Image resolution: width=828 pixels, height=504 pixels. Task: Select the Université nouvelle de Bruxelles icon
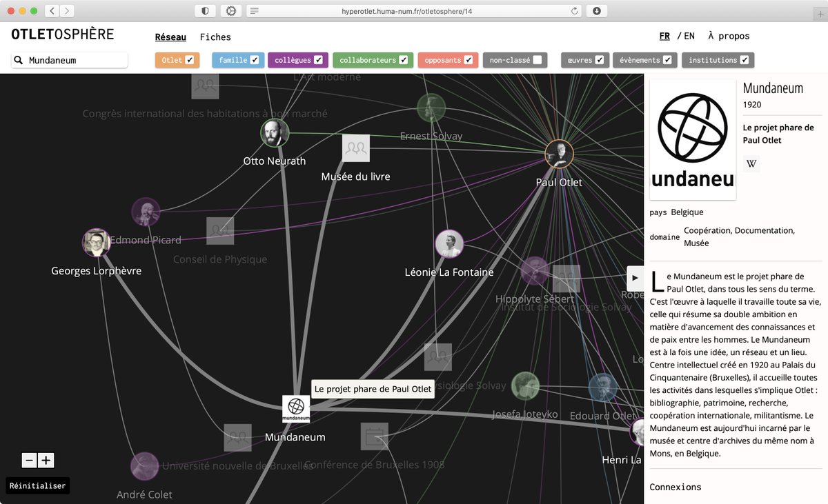click(237, 438)
